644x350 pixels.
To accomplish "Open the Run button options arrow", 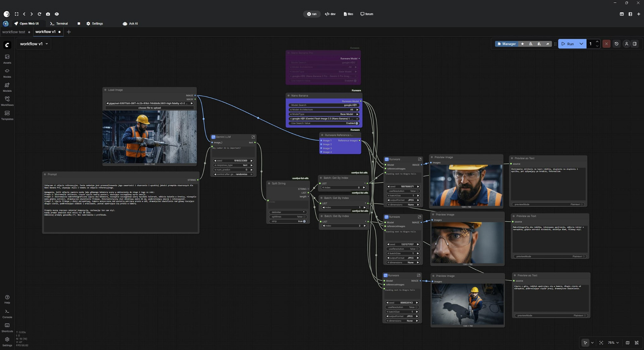I will [581, 44].
